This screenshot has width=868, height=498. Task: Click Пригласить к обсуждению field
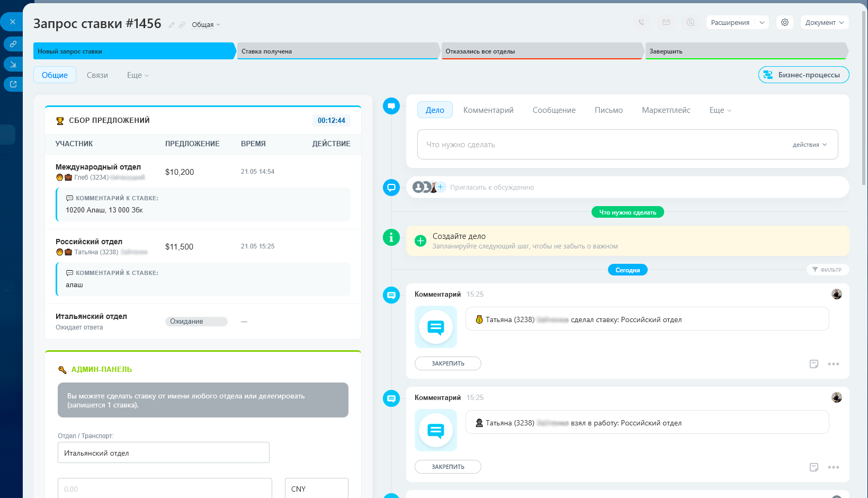pos(492,187)
